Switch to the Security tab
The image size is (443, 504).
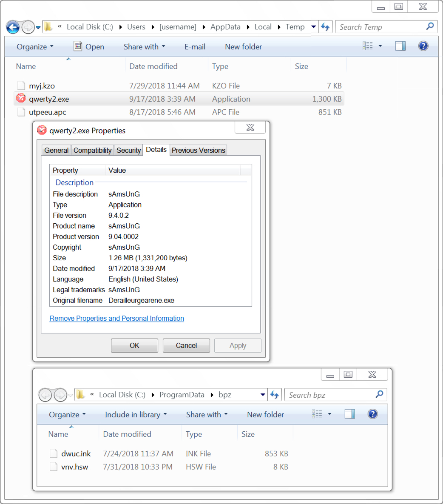[x=128, y=150]
